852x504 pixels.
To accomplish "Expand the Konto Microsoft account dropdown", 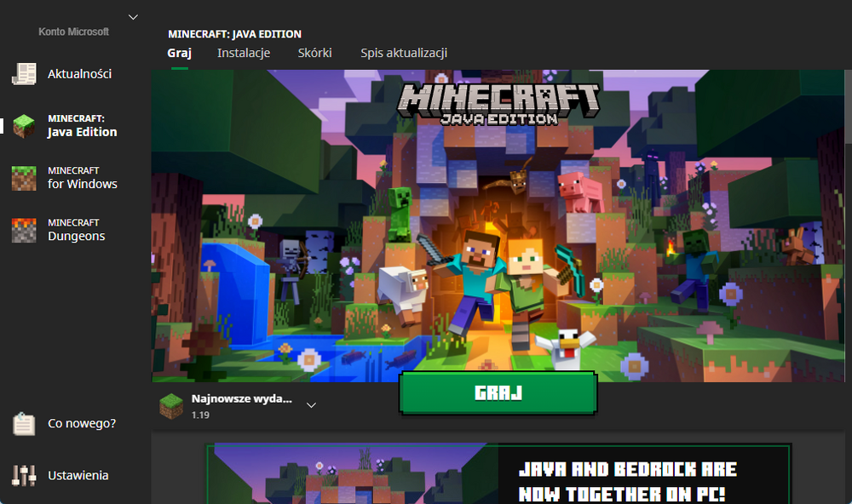I will click(x=133, y=15).
